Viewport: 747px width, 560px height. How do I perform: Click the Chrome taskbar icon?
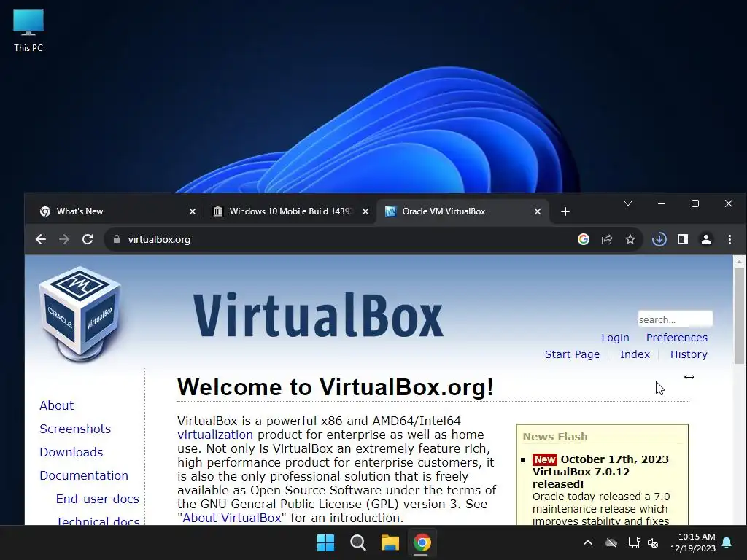coord(422,542)
